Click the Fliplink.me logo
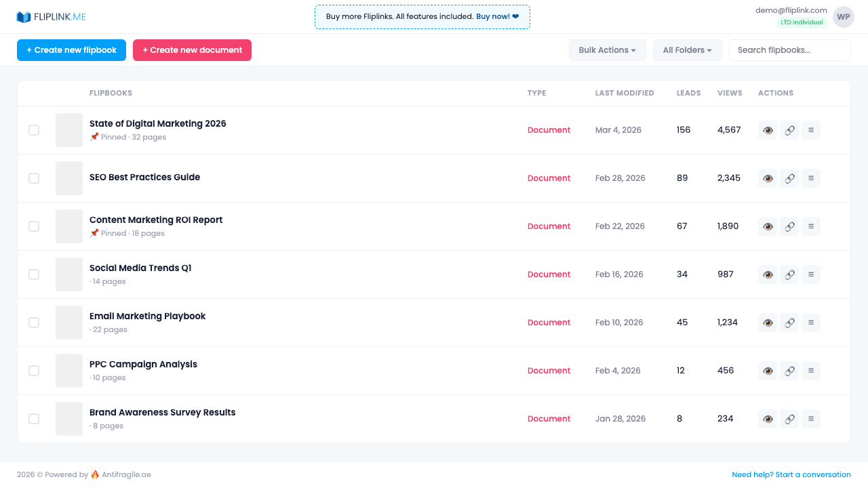The width and height of the screenshot is (868, 488). click(51, 16)
